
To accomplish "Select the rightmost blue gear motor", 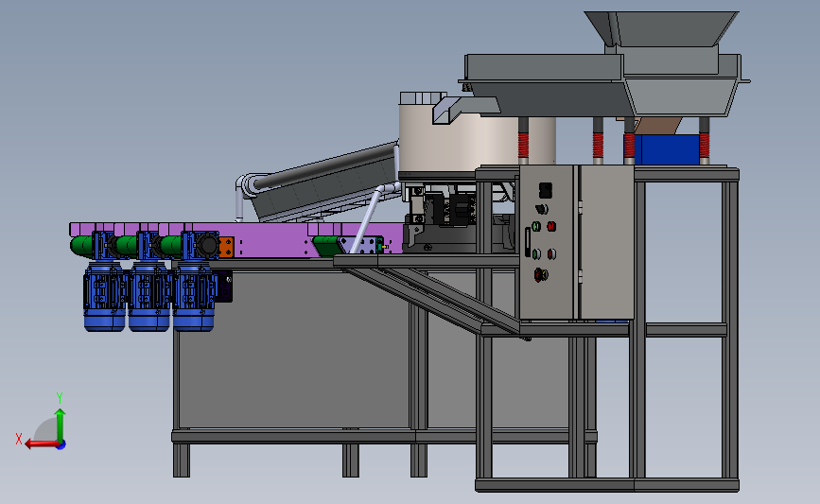I will [194, 295].
